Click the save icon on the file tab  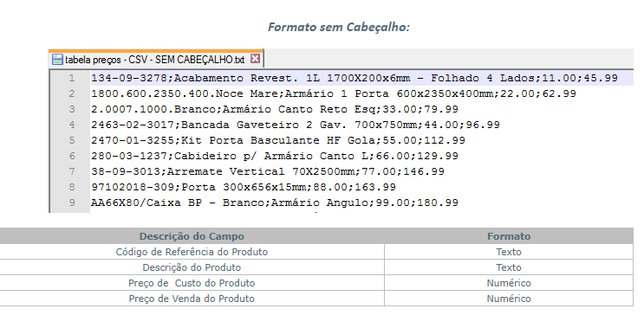(57, 59)
